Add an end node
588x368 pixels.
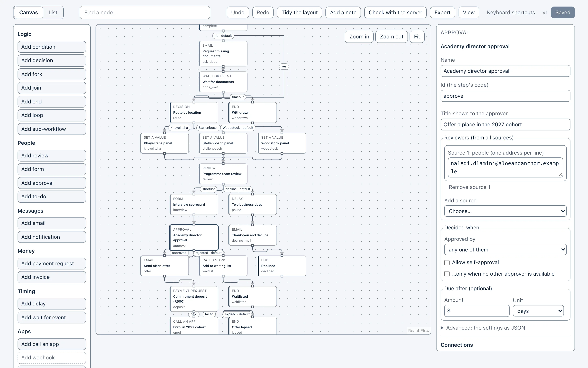point(52,101)
